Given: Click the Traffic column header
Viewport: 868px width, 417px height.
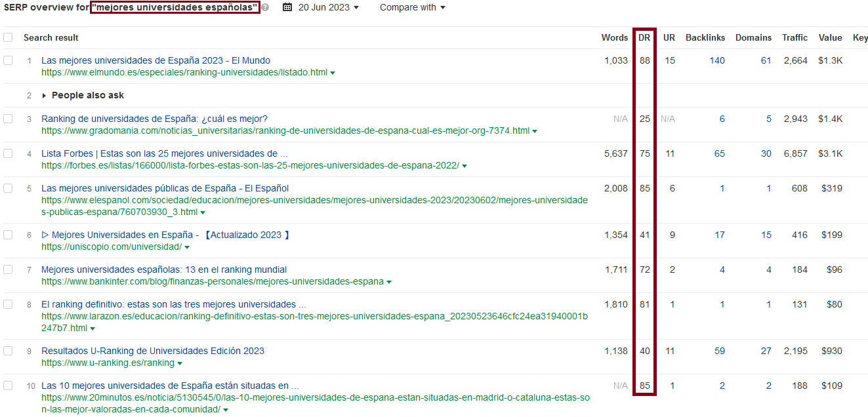Looking at the screenshot, I should [x=795, y=37].
